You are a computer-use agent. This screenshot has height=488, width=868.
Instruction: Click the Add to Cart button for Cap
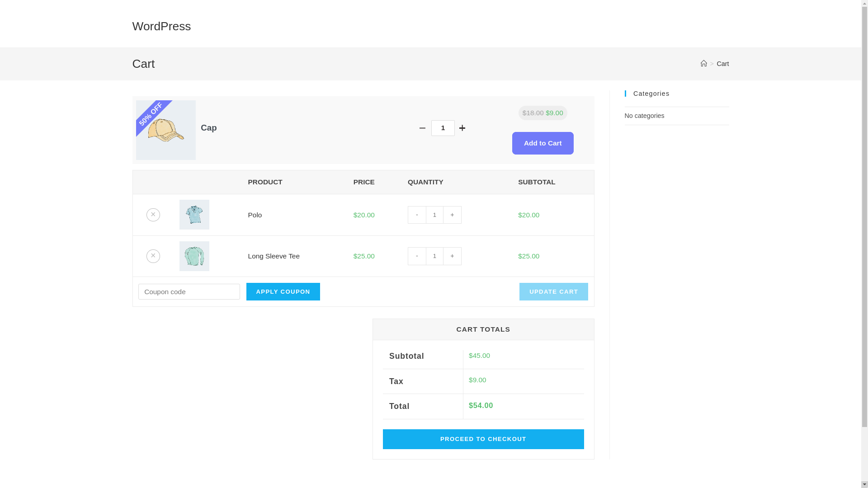[542, 143]
